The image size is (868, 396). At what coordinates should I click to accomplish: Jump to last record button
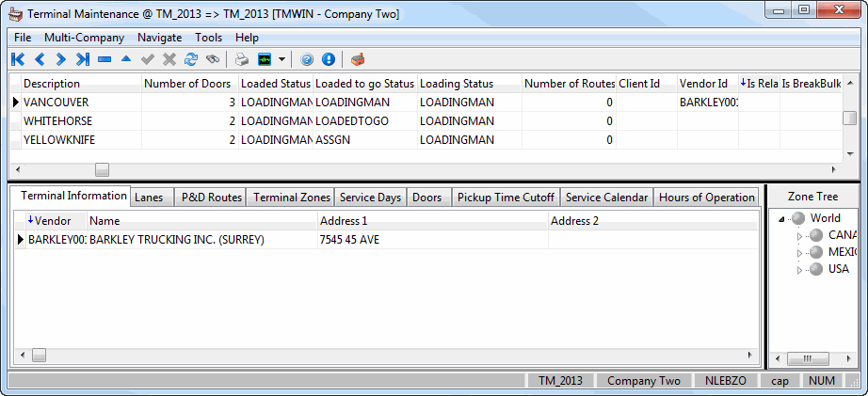point(83,59)
